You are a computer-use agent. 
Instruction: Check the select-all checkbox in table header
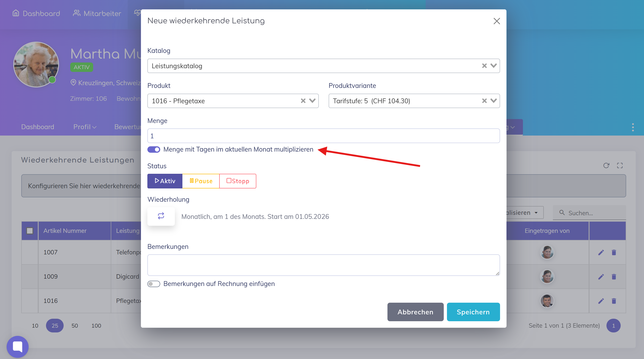point(30,231)
